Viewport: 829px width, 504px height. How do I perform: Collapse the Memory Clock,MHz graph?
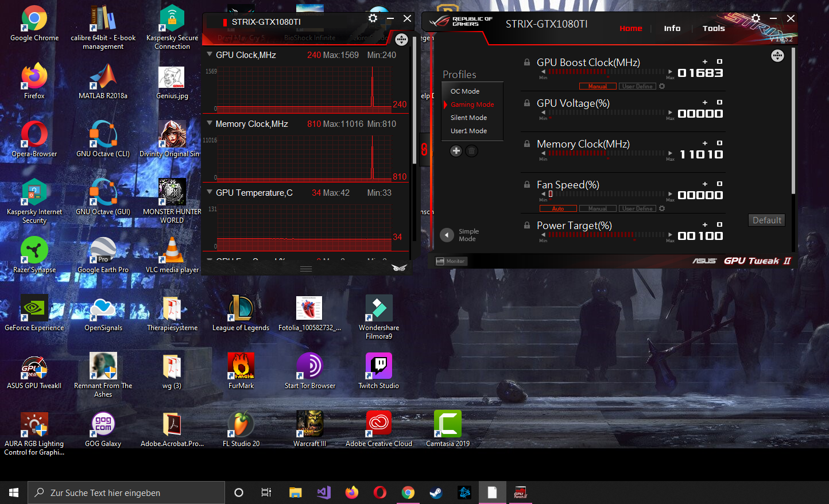click(x=210, y=123)
